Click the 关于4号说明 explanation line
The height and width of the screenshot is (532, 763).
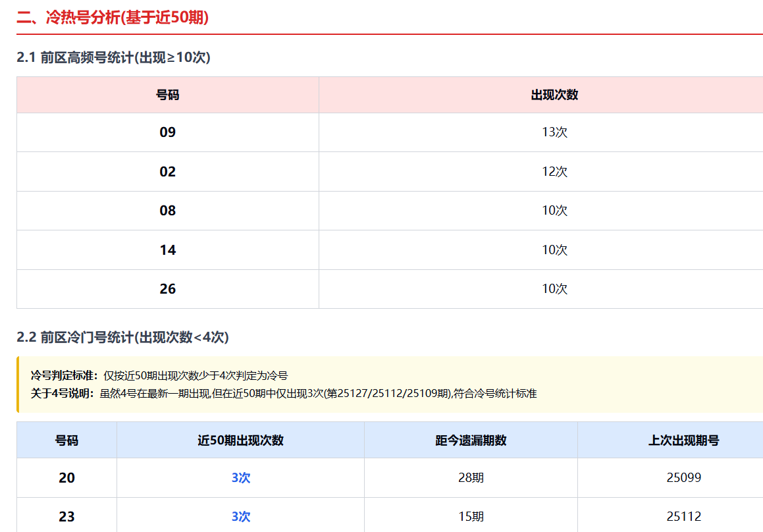(283, 394)
